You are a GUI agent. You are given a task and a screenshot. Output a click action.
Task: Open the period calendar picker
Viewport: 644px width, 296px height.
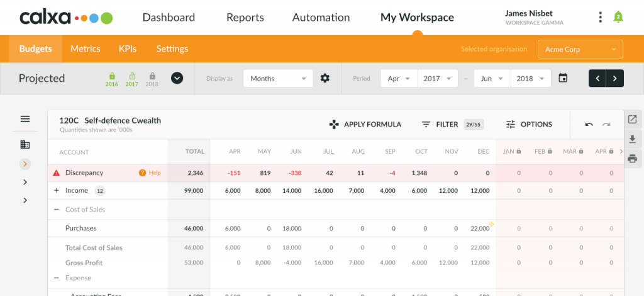coord(563,79)
